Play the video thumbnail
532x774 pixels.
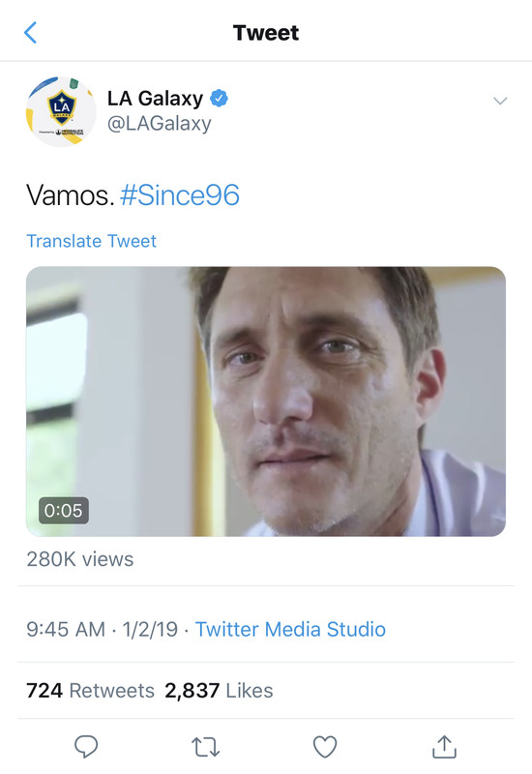[266, 402]
